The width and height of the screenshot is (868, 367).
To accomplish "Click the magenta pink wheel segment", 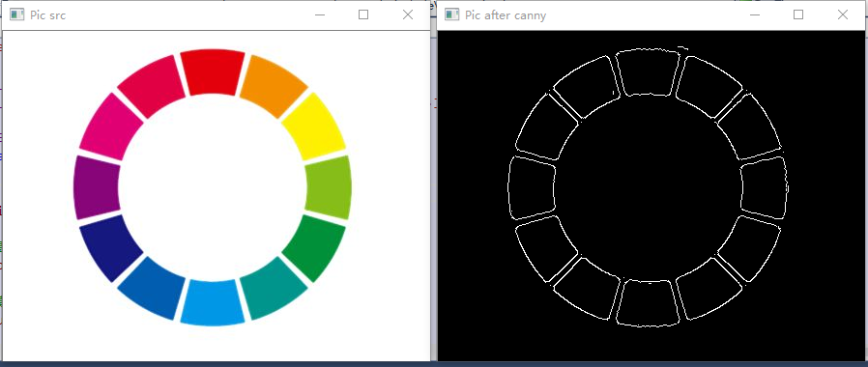I will tap(111, 127).
